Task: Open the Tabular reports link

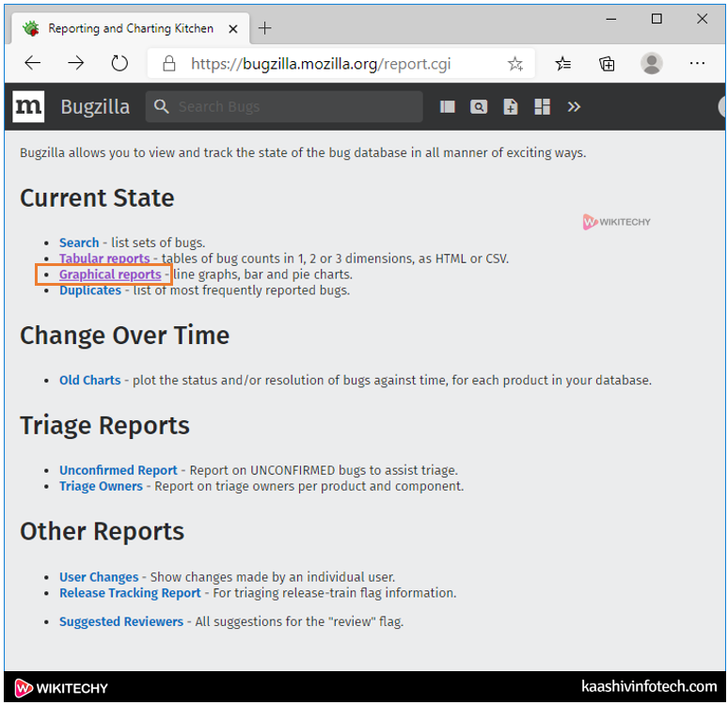Action: pos(104,258)
